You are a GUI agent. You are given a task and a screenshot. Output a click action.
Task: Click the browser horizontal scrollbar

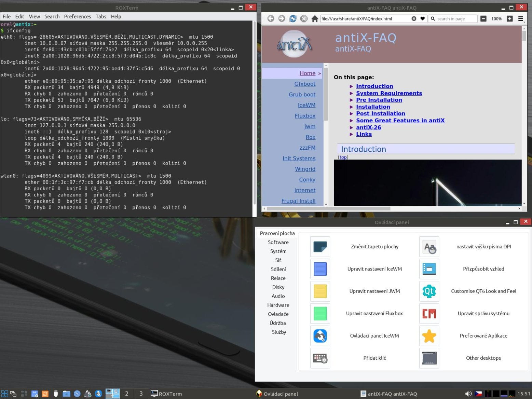392,208
